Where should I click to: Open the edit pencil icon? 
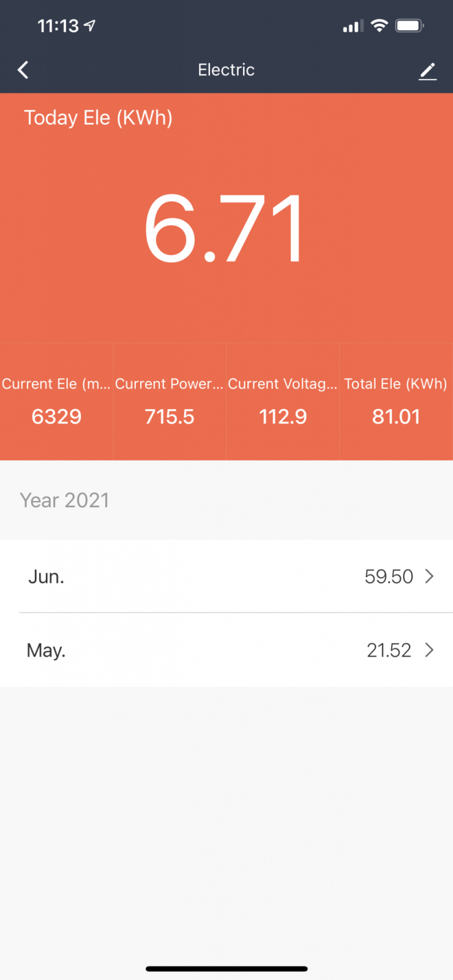[x=427, y=71]
